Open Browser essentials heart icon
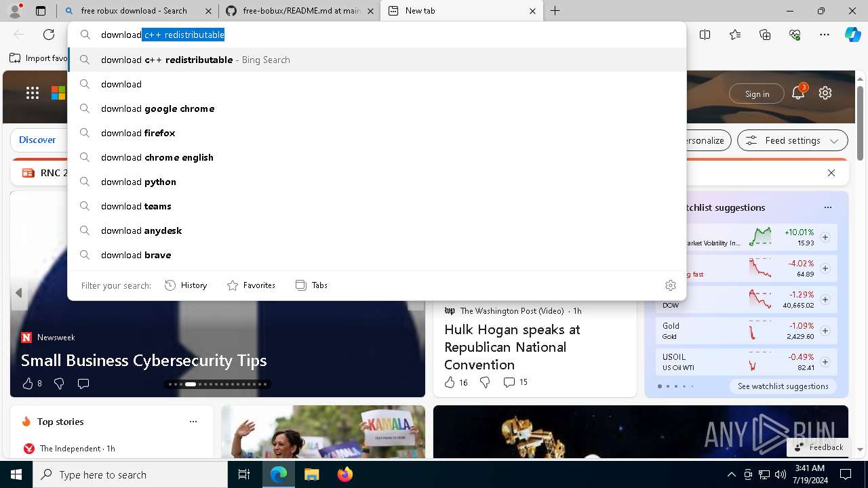 pos(795,35)
